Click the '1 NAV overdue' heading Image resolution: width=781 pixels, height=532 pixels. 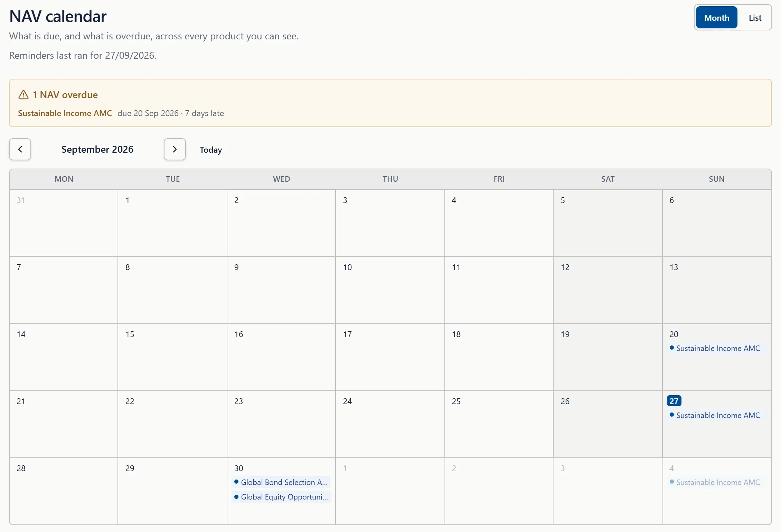pyautogui.click(x=65, y=95)
